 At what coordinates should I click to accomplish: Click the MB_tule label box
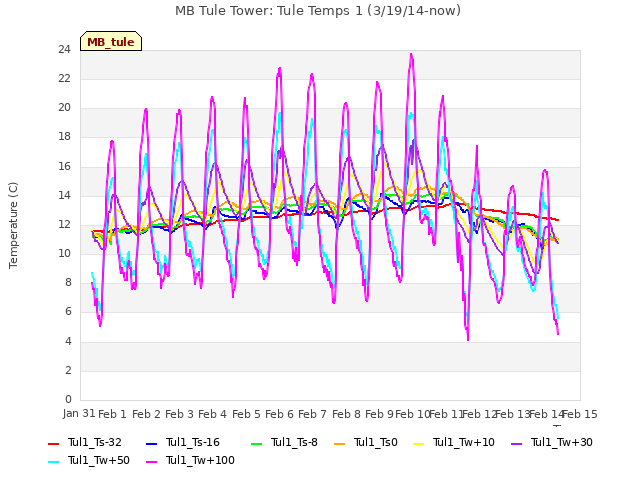(111, 41)
